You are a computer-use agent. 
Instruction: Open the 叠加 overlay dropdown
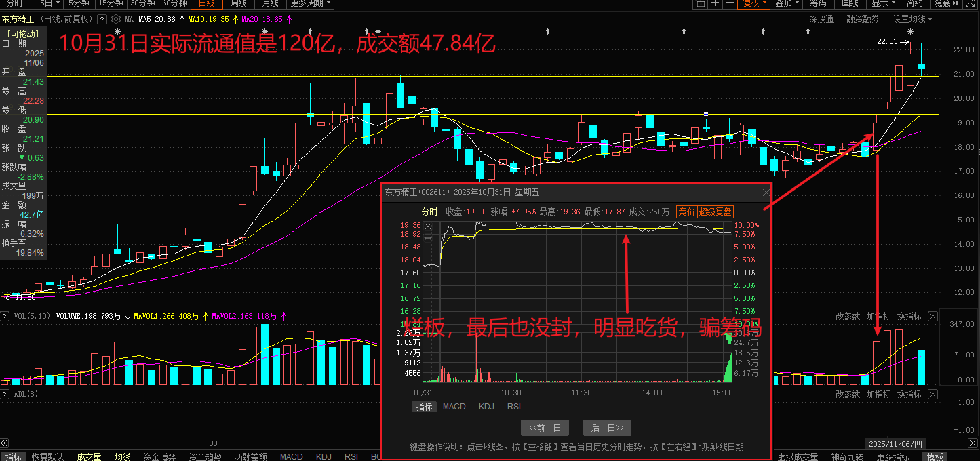(x=787, y=3)
